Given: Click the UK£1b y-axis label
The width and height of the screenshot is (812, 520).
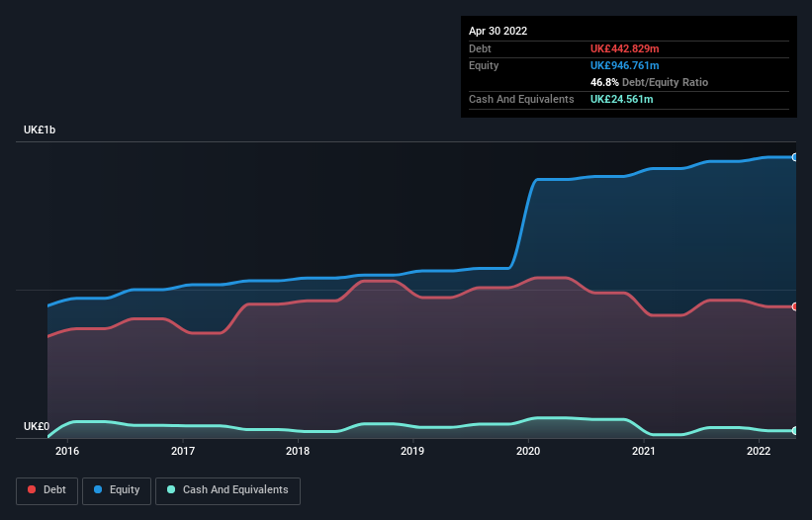Looking at the screenshot, I should (x=40, y=130).
